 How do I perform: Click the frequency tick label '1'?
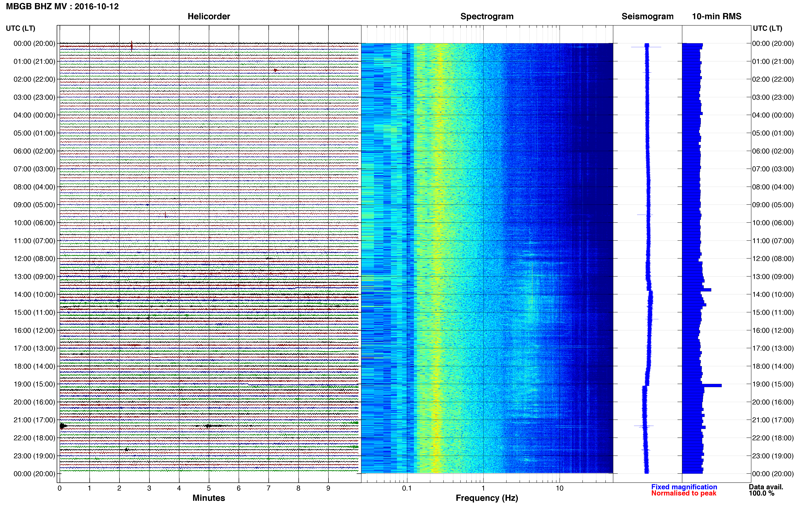[483, 488]
